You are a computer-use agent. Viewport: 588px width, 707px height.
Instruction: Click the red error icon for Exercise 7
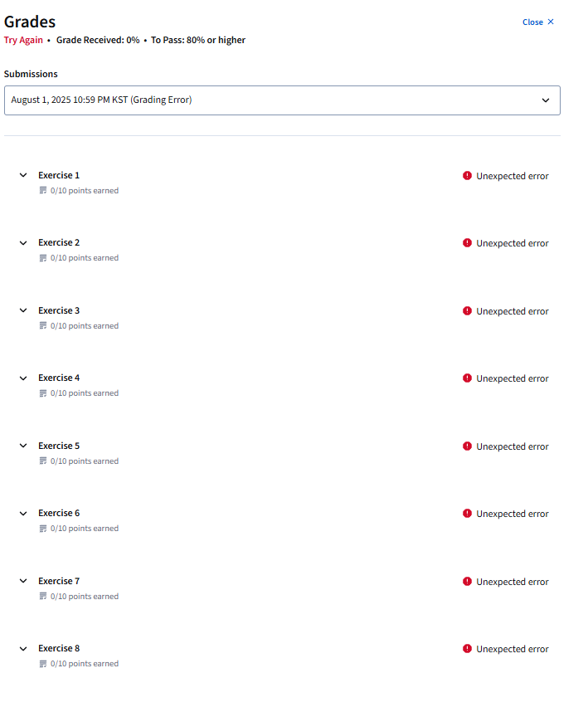pos(467,582)
